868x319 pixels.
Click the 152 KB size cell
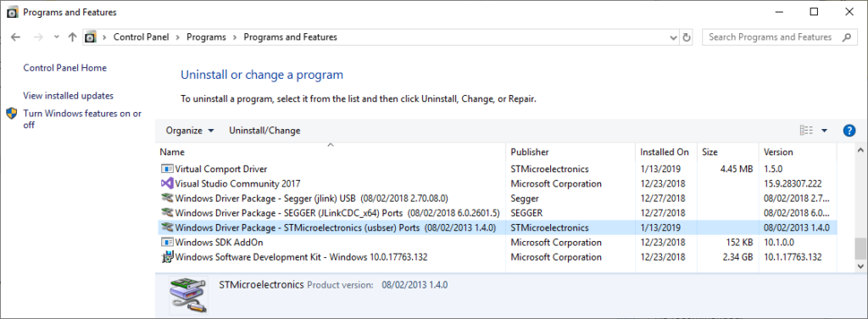click(740, 242)
